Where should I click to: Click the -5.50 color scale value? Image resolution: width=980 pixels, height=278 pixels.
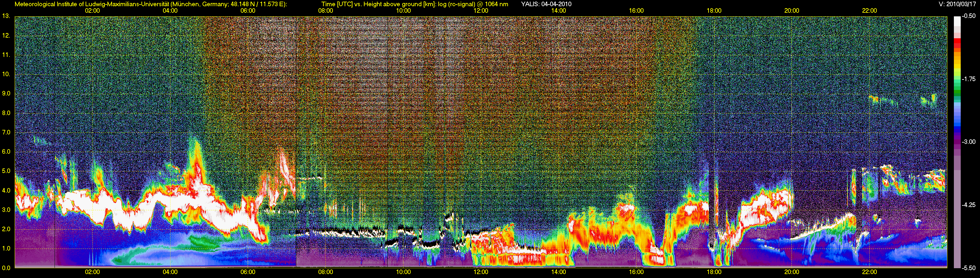969,268
